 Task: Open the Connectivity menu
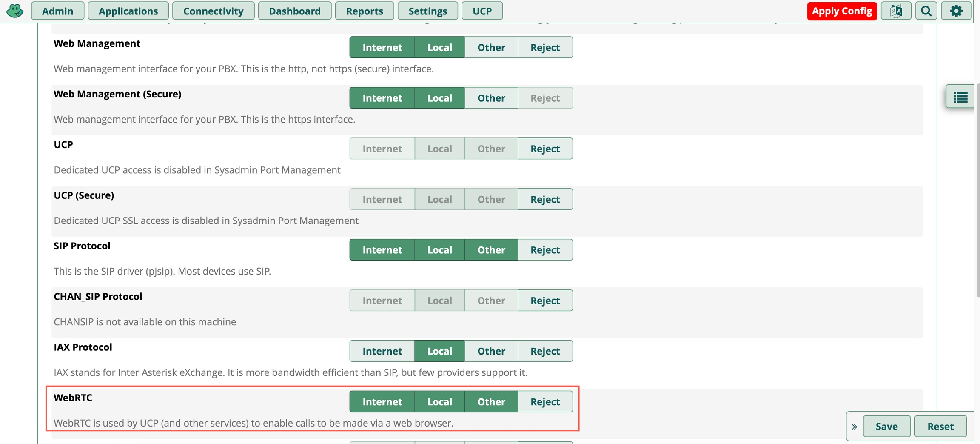click(213, 11)
